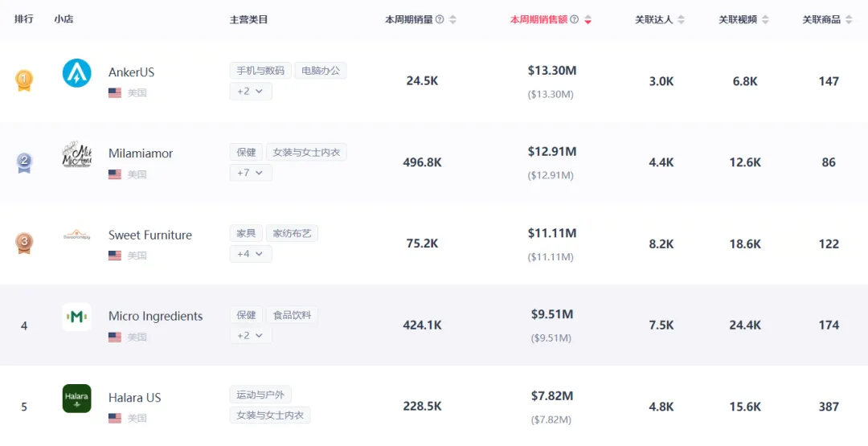Sort by 关联达人 using its sort arrows
The image size is (868, 446).
click(681, 19)
